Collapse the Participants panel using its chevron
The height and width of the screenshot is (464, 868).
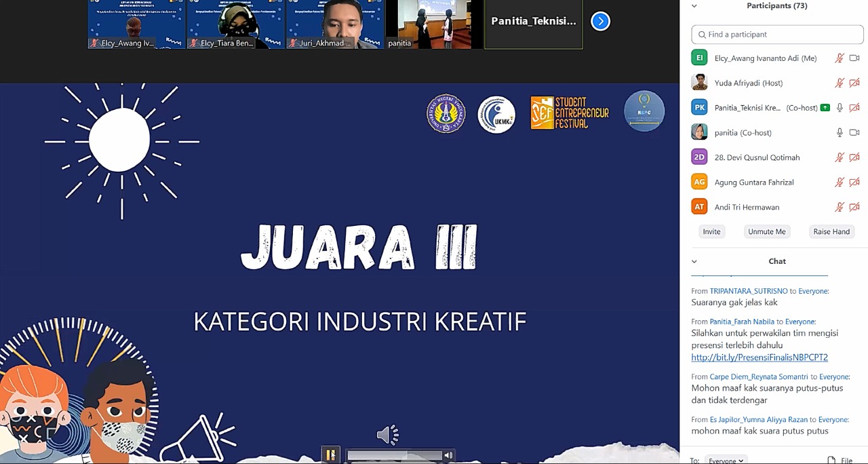coord(694,6)
